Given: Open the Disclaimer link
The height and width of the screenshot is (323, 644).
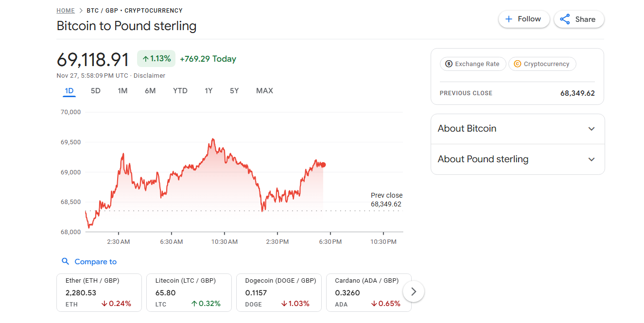Looking at the screenshot, I should [x=149, y=75].
